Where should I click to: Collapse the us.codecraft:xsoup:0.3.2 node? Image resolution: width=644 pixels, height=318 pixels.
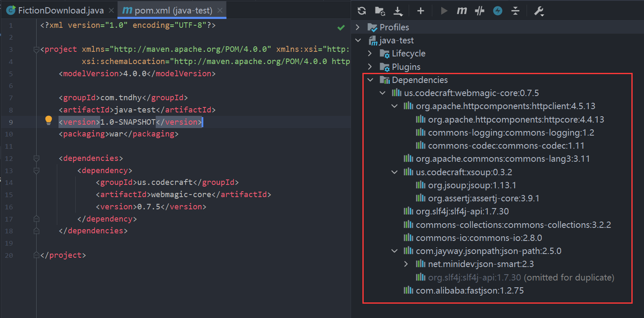(394, 172)
